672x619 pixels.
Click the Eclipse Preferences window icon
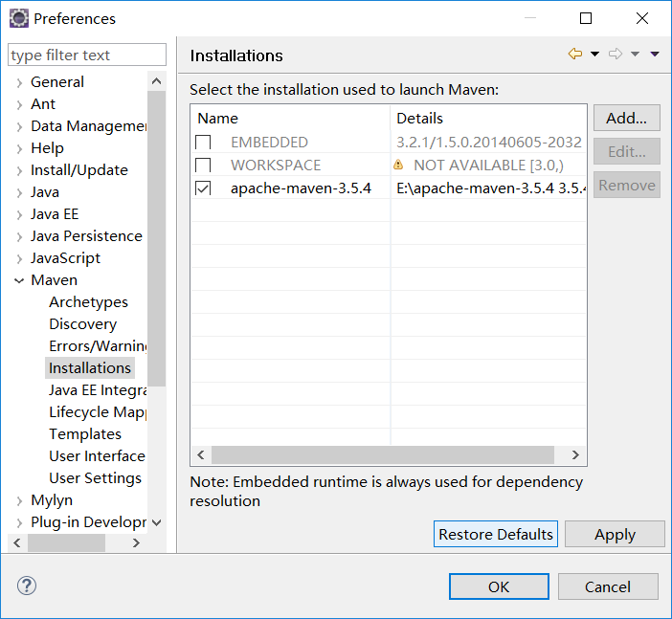[x=19, y=18]
